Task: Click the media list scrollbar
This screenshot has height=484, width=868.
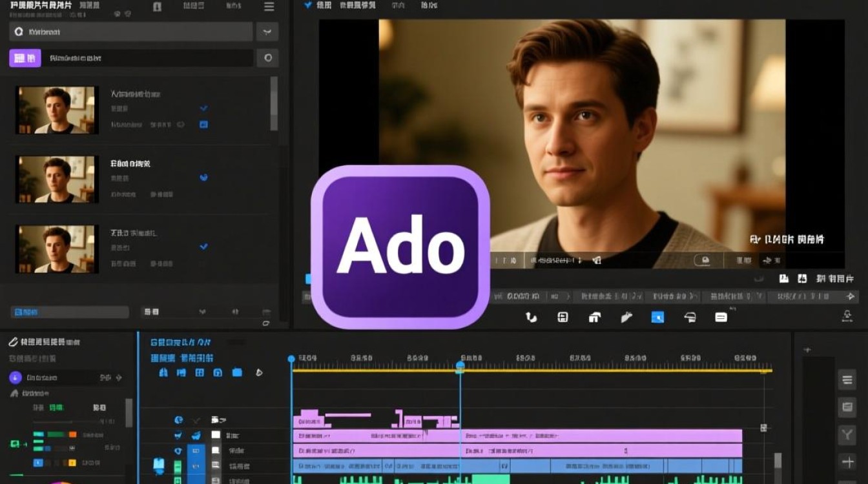Action: [274, 103]
